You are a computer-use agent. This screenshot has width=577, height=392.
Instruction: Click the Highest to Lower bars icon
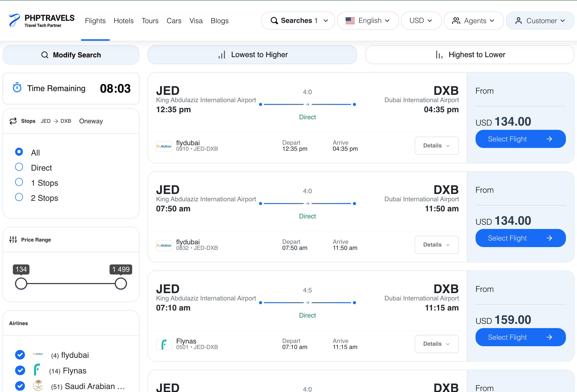pyautogui.click(x=439, y=55)
